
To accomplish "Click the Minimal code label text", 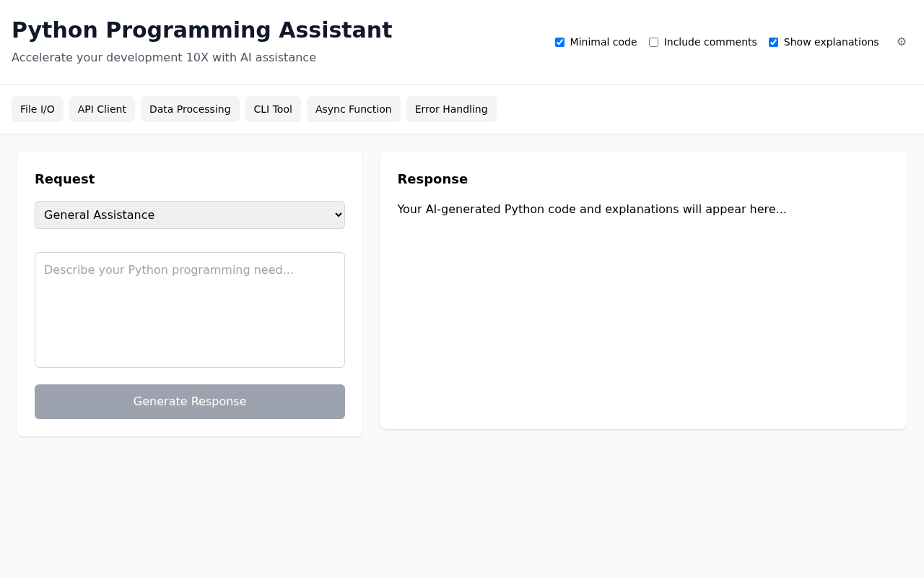I will pos(603,42).
